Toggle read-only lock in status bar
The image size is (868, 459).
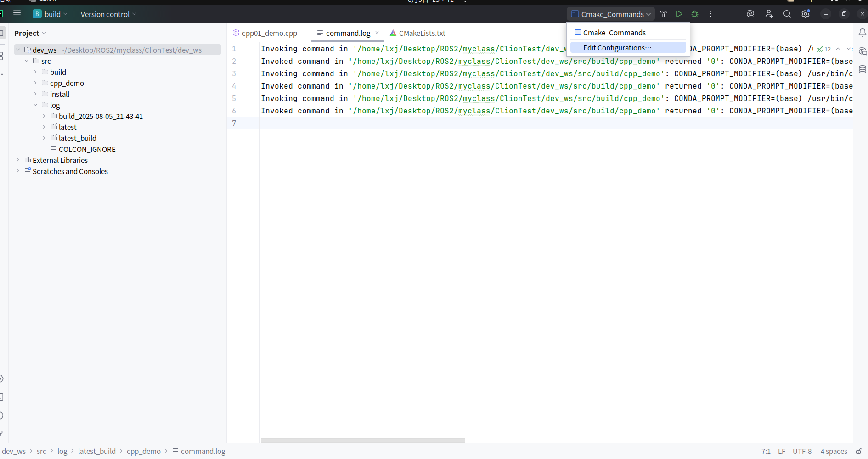(x=858, y=452)
